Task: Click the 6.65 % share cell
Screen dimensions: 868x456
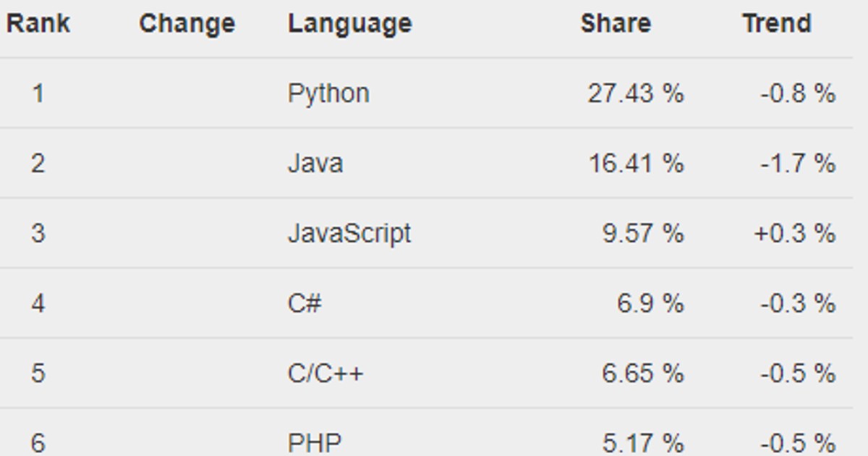Action: coord(642,373)
